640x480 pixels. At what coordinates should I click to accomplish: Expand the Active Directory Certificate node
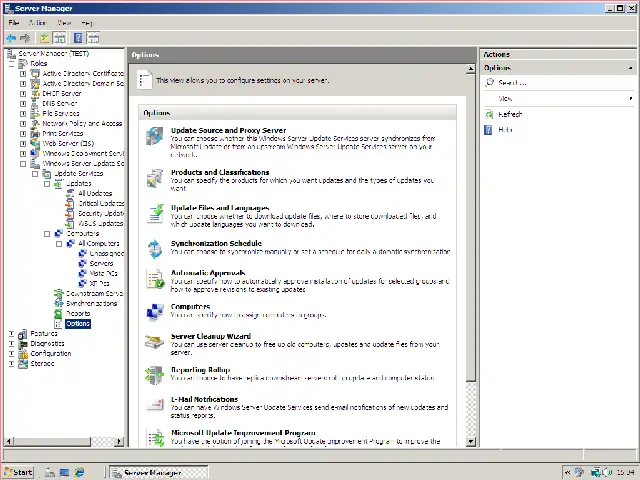(x=23, y=73)
